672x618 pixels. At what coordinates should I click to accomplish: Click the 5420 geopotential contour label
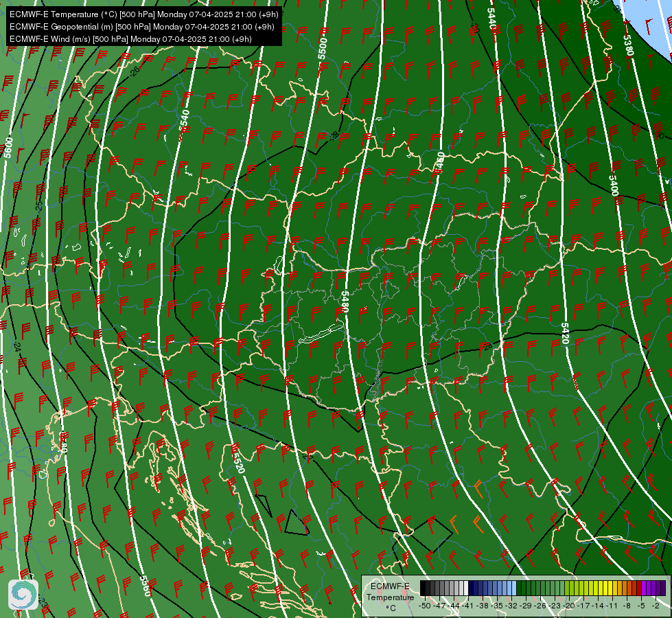pos(565,334)
